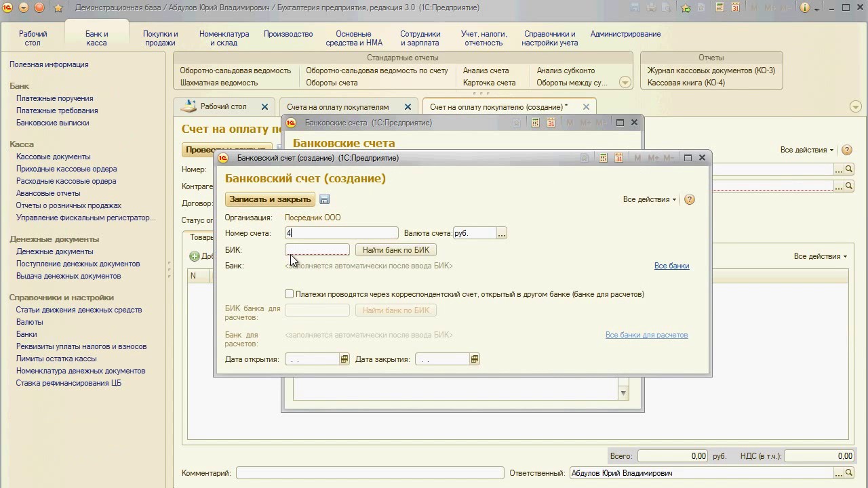This screenshot has height=488, width=868.
Task: Expand reports panel with the round arrow button
Action: click(625, 83)
